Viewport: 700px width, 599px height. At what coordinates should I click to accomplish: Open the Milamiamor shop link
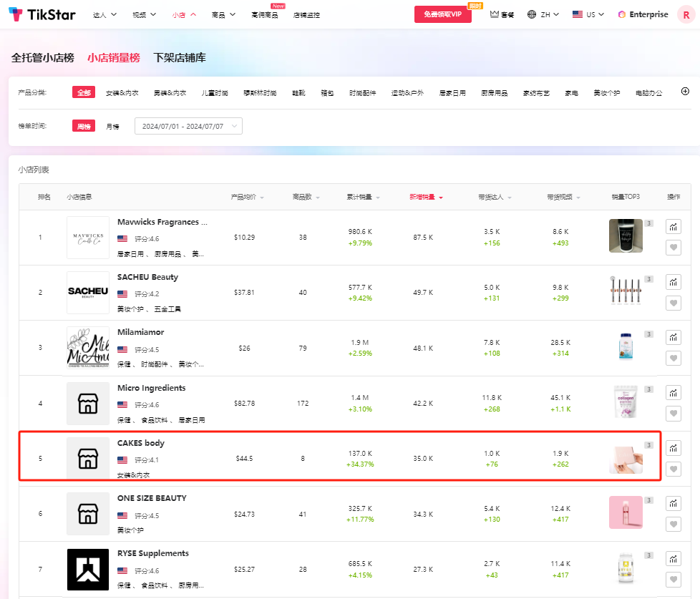click(140, 332)
